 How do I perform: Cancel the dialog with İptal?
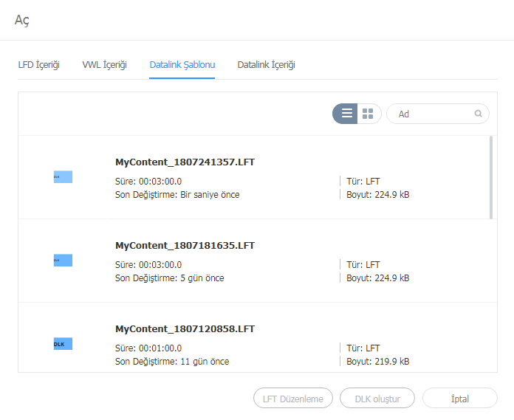pyautogui.click(x=459, y=399)
